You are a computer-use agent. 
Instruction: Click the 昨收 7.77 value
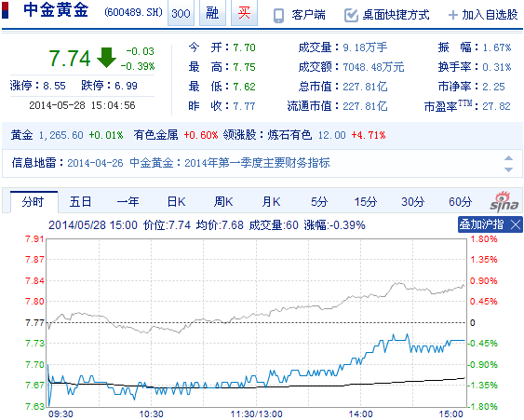244,106
